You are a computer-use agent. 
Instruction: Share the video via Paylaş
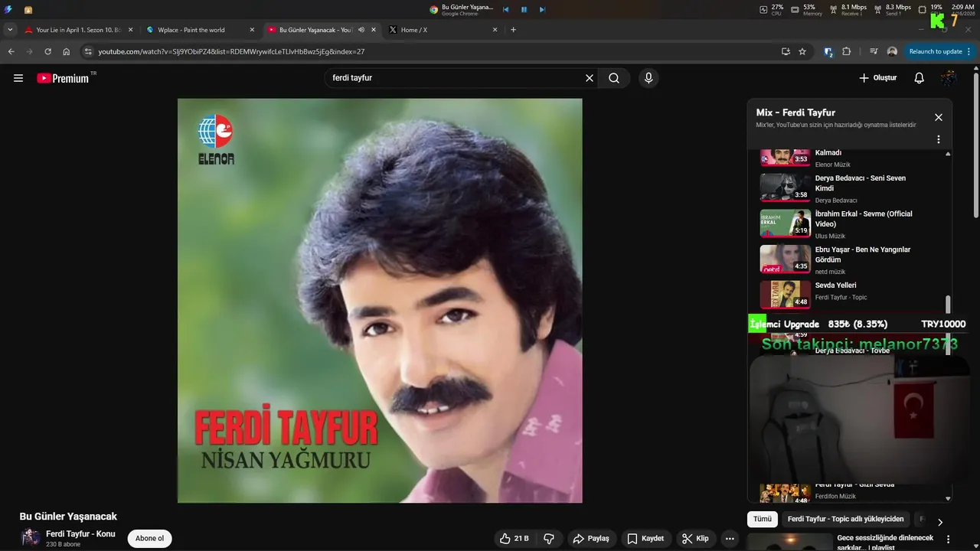591,539
